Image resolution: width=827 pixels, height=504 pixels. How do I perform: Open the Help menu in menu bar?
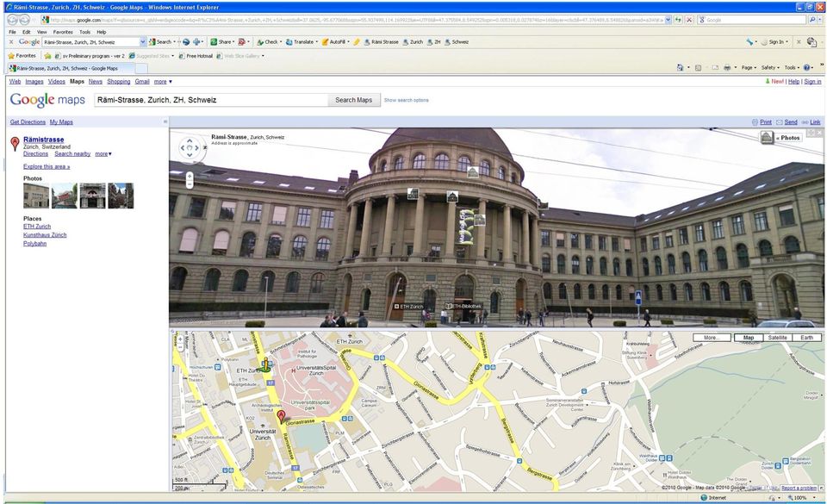click(x=102, y=32)
